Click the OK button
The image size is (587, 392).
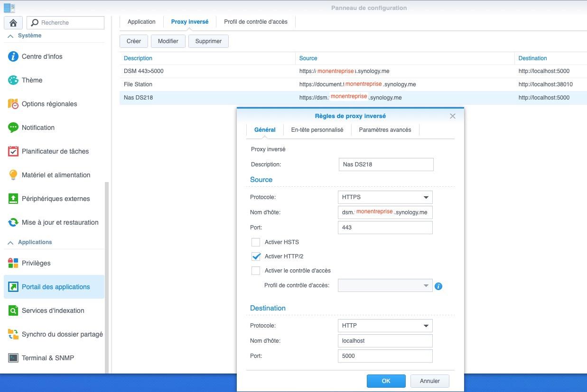coord(386,381)
